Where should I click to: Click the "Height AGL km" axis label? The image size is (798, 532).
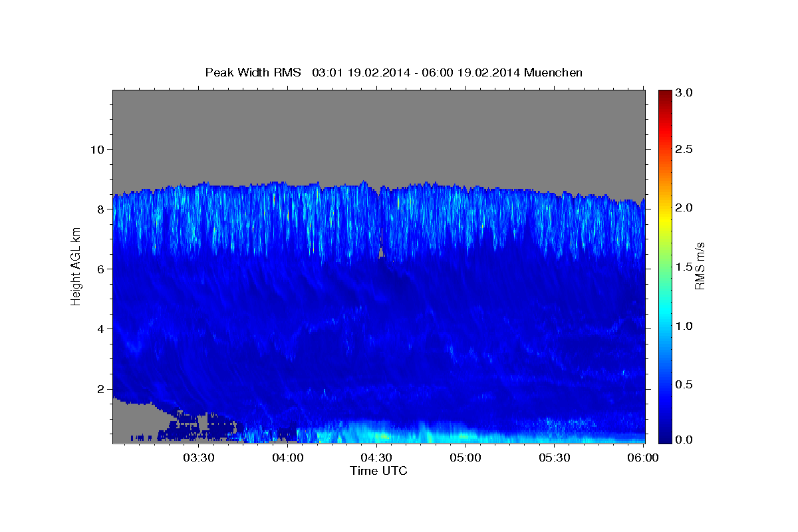(x=76, y=266)
